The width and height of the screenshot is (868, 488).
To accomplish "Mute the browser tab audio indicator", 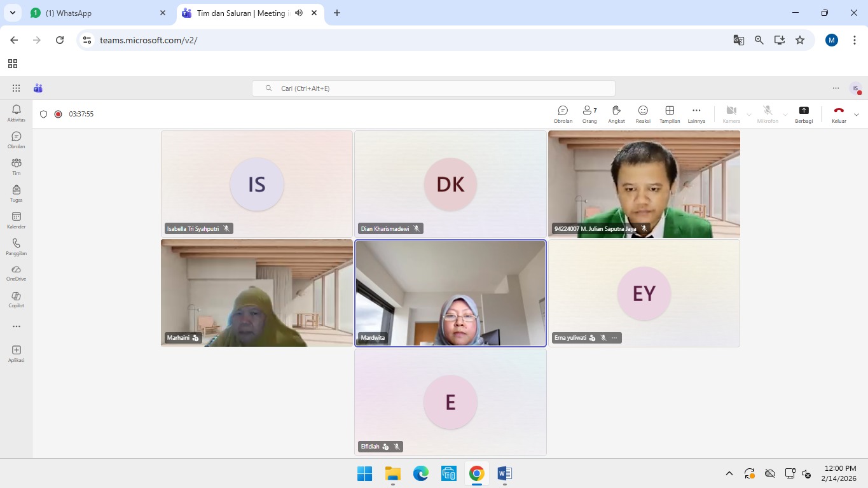I will (x=299, y=13).
